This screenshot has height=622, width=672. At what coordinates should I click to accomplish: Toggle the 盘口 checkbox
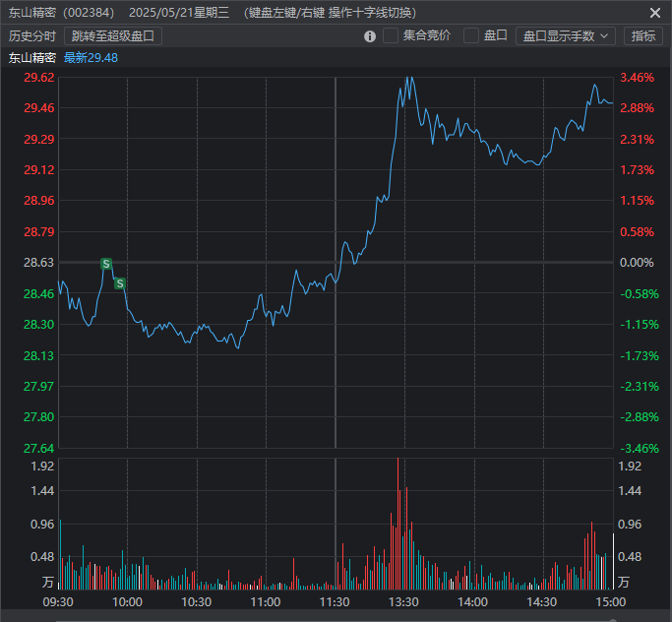click(471, 36)
